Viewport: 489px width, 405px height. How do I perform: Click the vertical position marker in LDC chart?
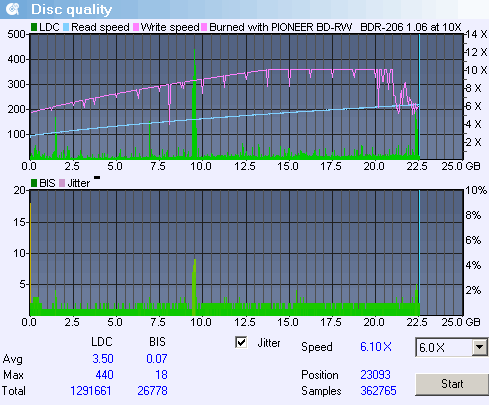(419, 97)
